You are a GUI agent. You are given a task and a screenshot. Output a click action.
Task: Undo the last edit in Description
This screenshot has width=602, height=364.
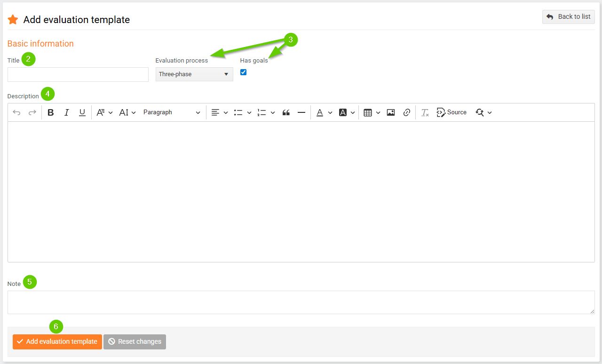pos(16,112)
